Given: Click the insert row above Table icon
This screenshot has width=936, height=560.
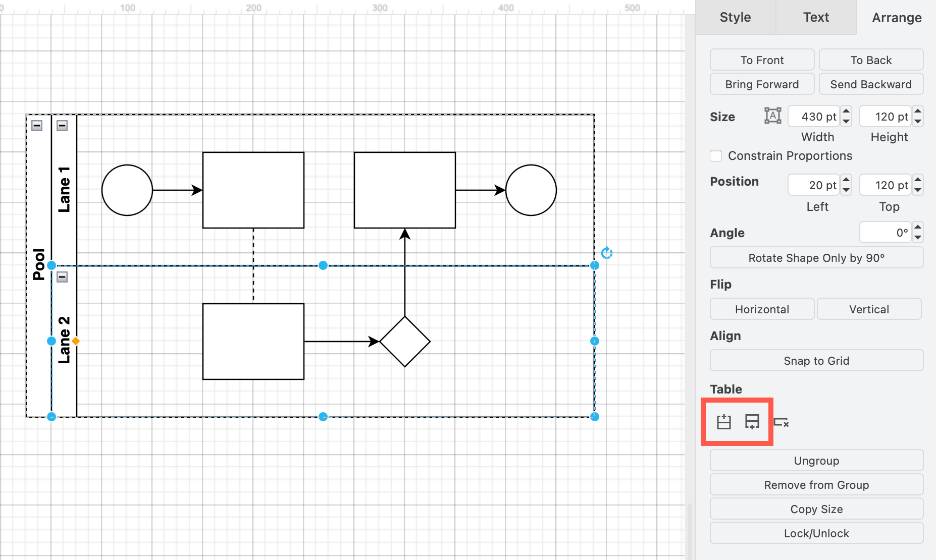Looking at the screenshot, I should pyautogui.click(x=723, y=422).
